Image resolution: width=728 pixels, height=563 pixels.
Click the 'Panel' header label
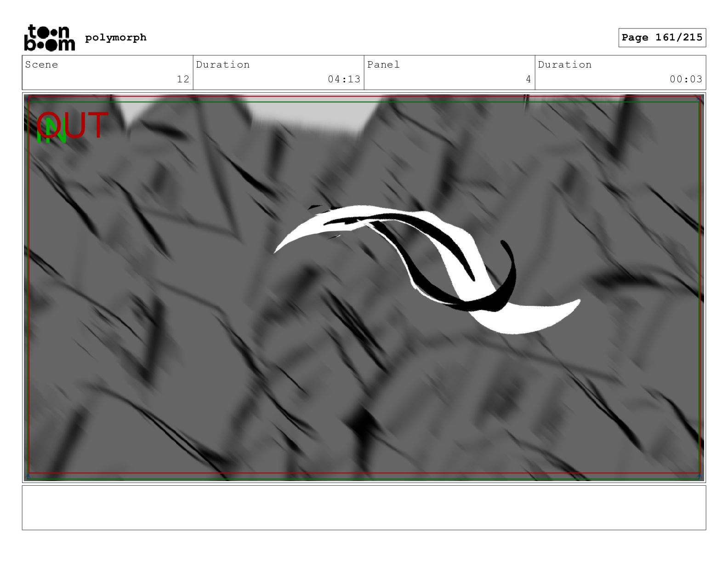click(x=383, y=64)
